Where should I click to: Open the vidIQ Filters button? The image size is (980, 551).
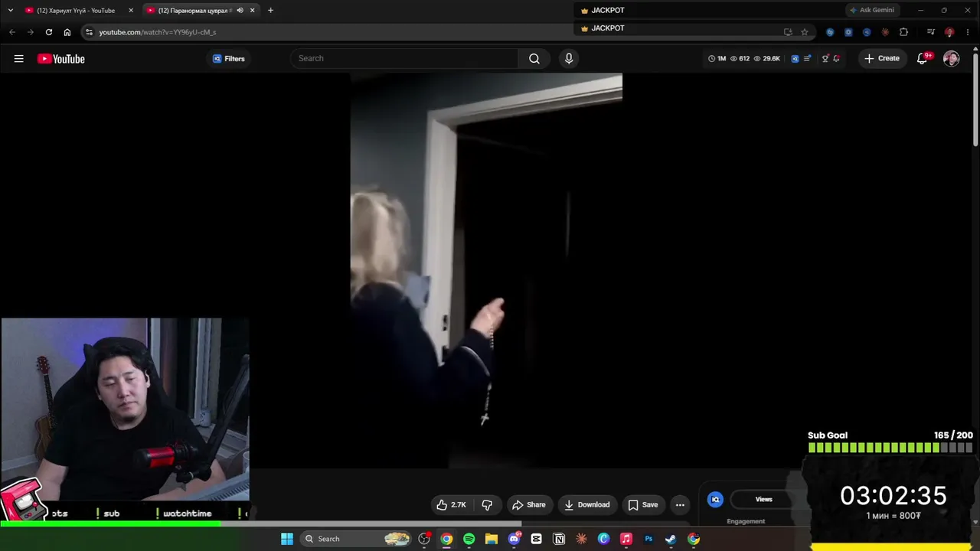(229, 59)
